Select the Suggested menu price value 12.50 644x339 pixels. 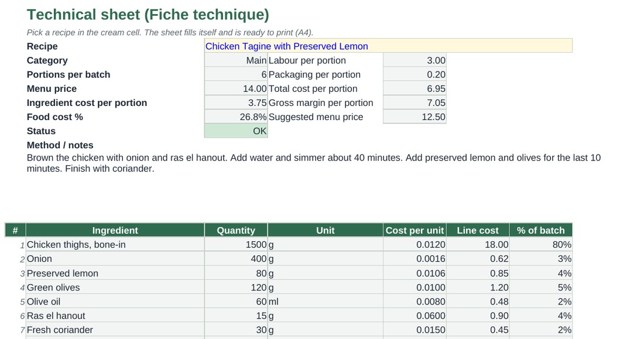pyautogui.click(x=415, y=117)
